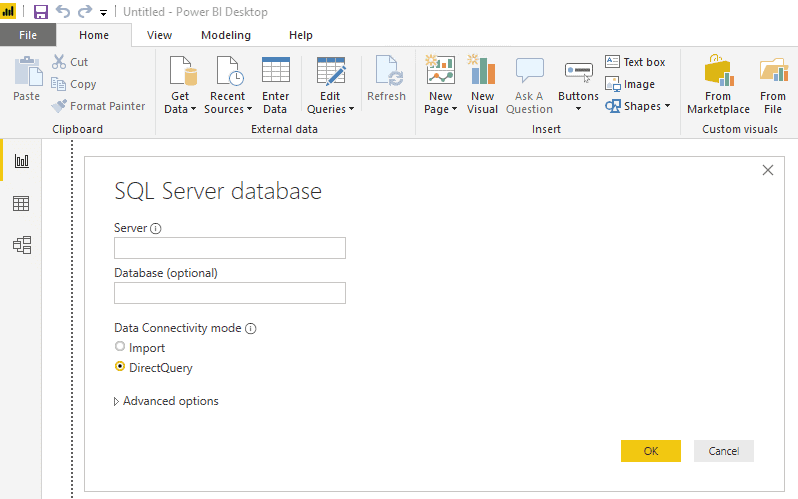798x499 pixels.
Task: Click the Copy icon
Action: [59, 84]
